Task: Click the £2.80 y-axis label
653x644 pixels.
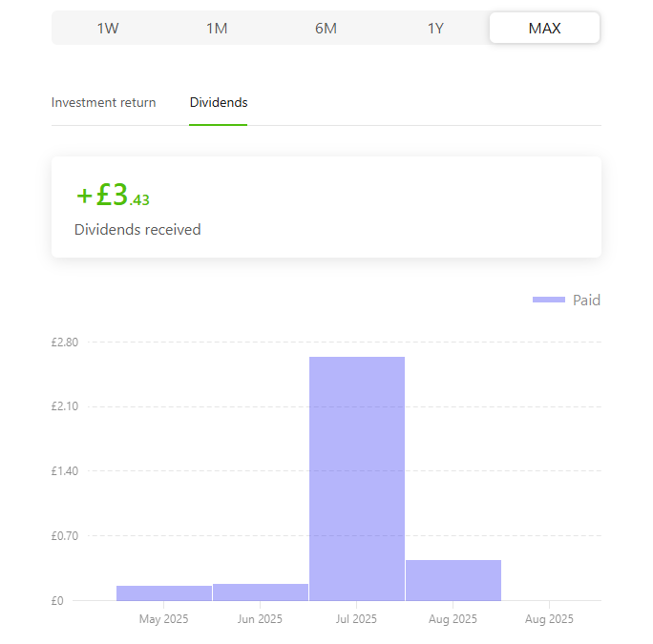Action: [x=65, y=343]
